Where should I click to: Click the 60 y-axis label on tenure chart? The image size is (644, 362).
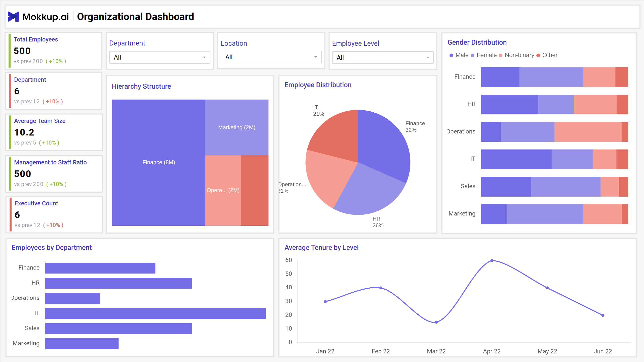289,260
